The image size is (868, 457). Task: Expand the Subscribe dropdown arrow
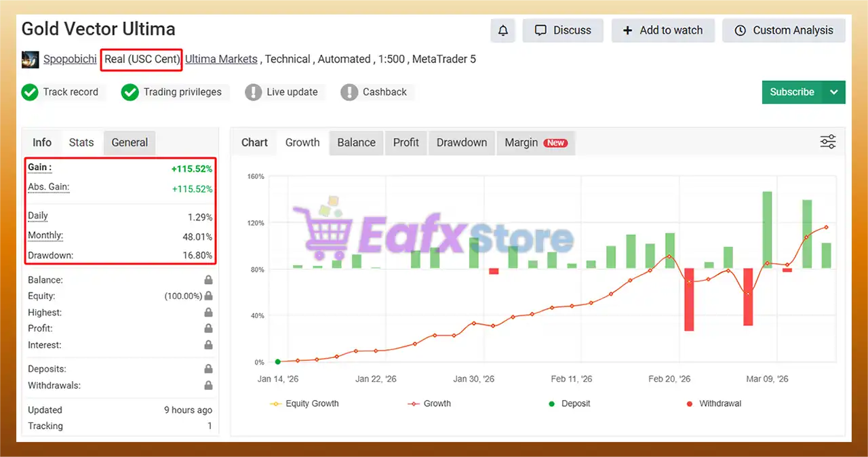click(x=834, y=92)
